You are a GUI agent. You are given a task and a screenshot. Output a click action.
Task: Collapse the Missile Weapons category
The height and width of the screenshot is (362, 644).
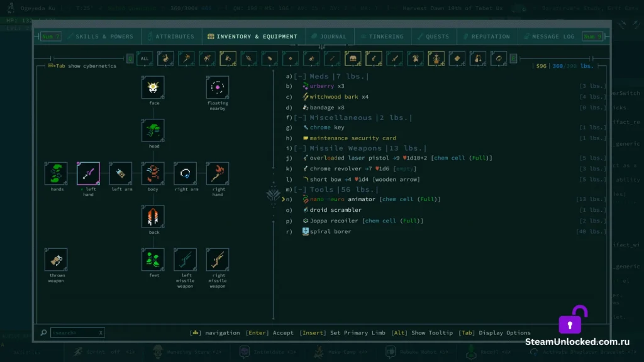pyautogui.click(x=300, y=148)
